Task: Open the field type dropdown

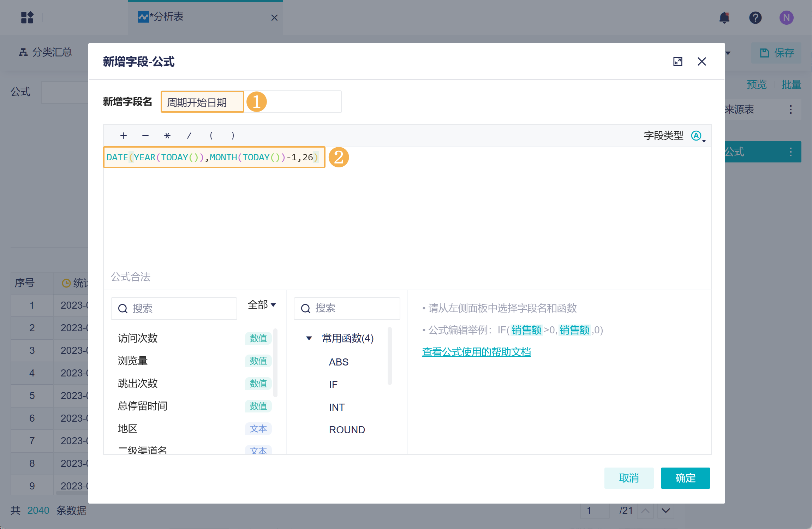Action: tap(698, 136)
